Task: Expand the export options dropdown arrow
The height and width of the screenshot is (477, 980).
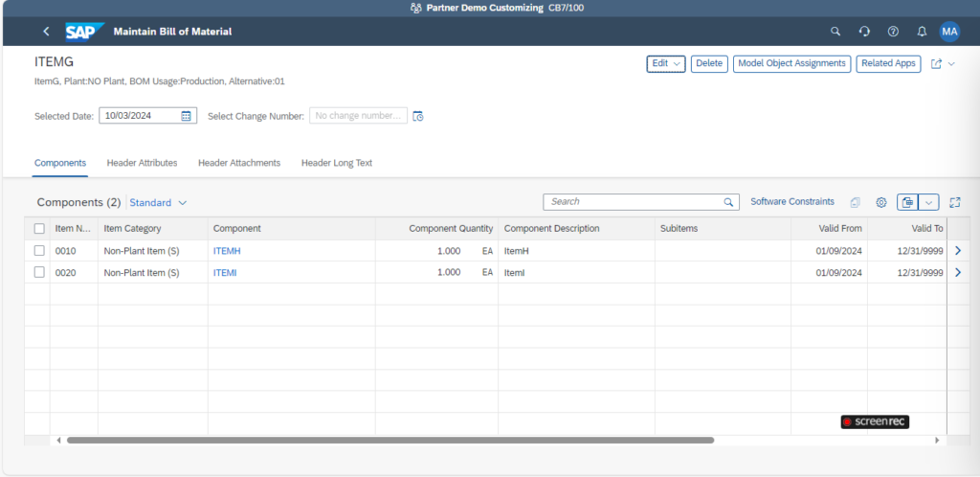Action: point(929,202)
